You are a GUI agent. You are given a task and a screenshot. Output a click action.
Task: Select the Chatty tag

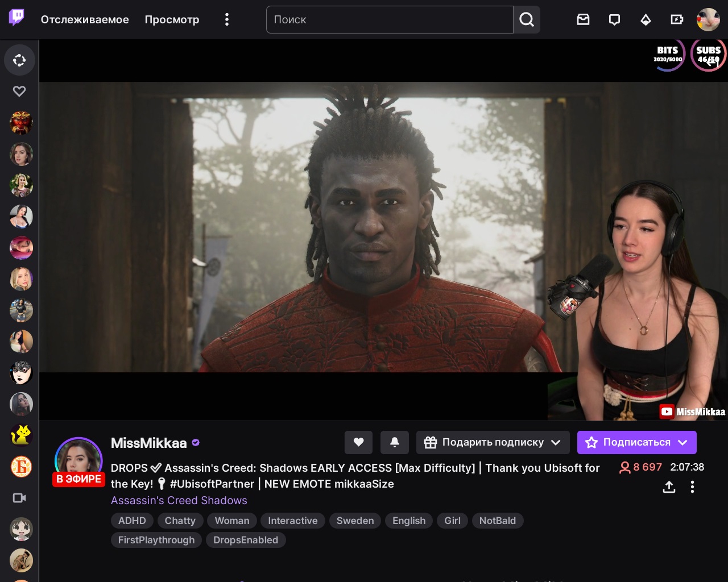(180, 521)
